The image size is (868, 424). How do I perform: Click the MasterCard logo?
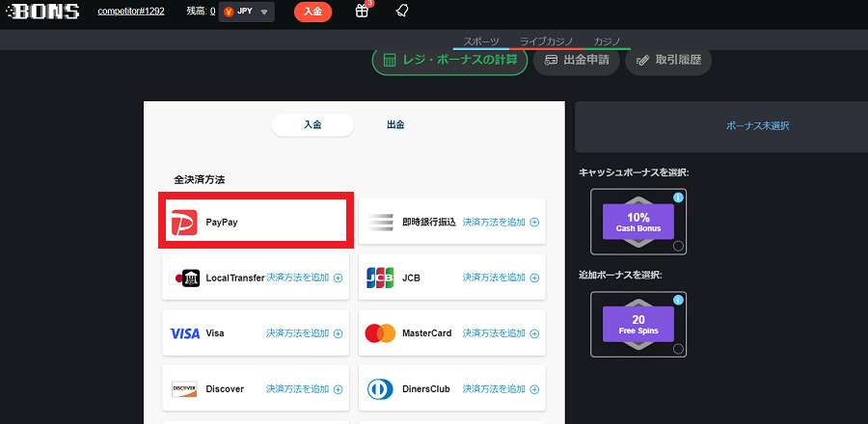[380, 333]
